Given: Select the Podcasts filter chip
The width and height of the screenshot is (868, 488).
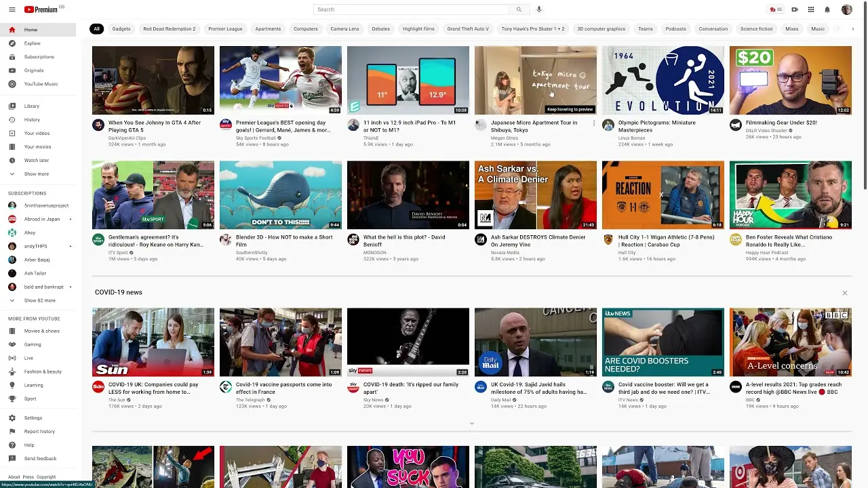Looking at the screenshot, I should tap(675, 29).
